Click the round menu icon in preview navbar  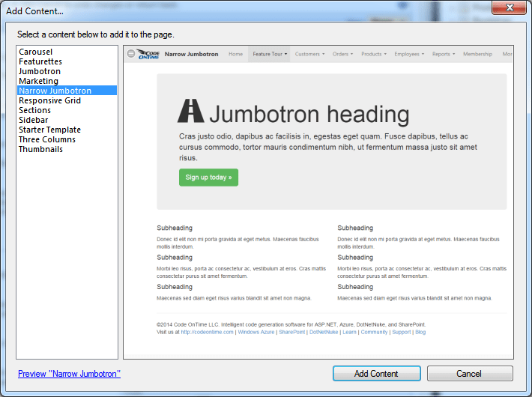131,54
